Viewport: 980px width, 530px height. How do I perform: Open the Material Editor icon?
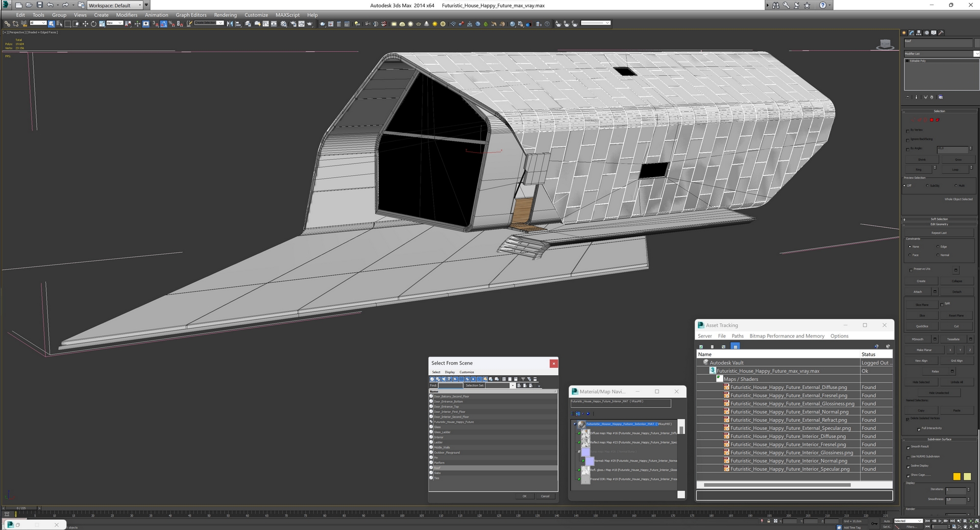coord(284,23)
